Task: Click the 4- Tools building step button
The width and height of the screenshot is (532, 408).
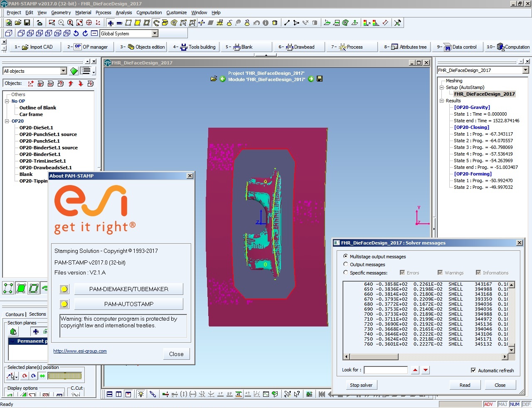Action: click(195, 47)
